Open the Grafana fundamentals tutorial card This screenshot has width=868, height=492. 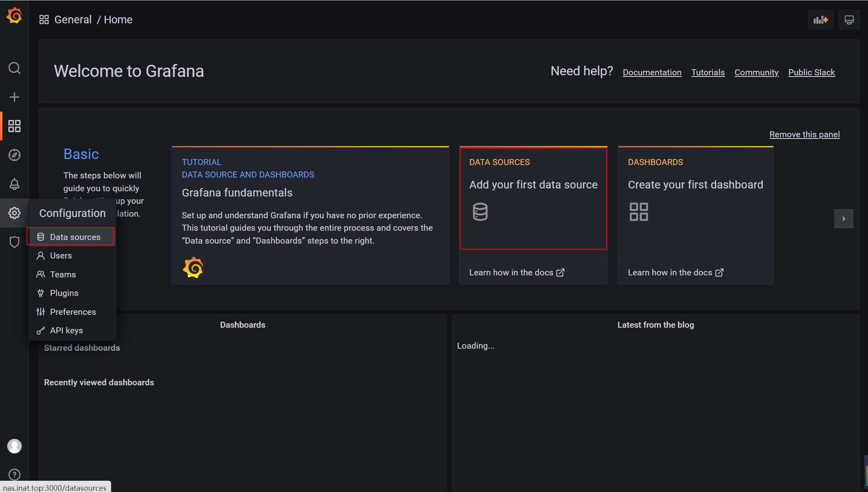point(310,215)
